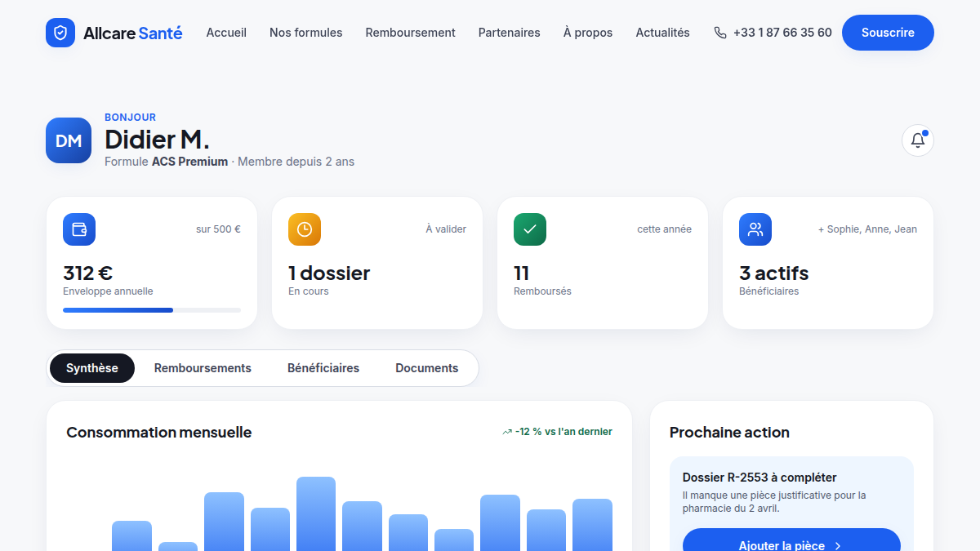Click the people icon on Bénéficiaires card
The image size is (980, 551).
click(x=755, y=229)
